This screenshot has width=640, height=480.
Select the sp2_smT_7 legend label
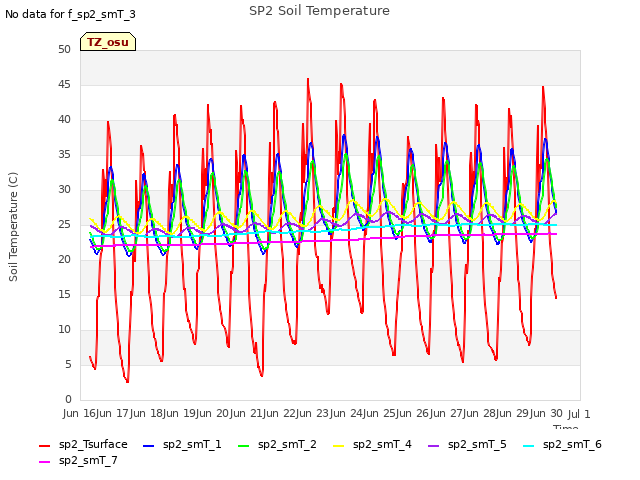pyautogui.click(x=88, y=460)
